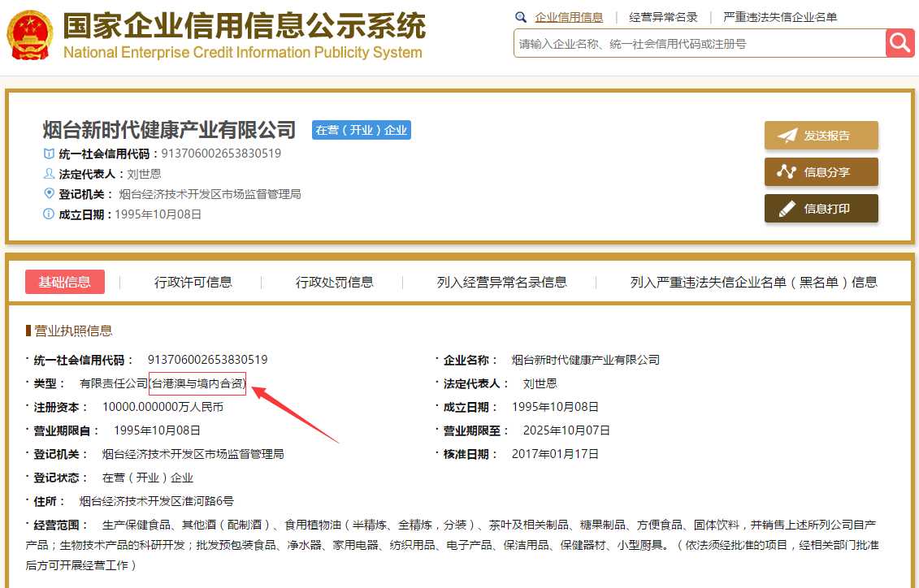Image resolution: width=919 pixels, height=588 pixels.
Task: Select the 经营异常名录 search category
Action: click(664, 18)
